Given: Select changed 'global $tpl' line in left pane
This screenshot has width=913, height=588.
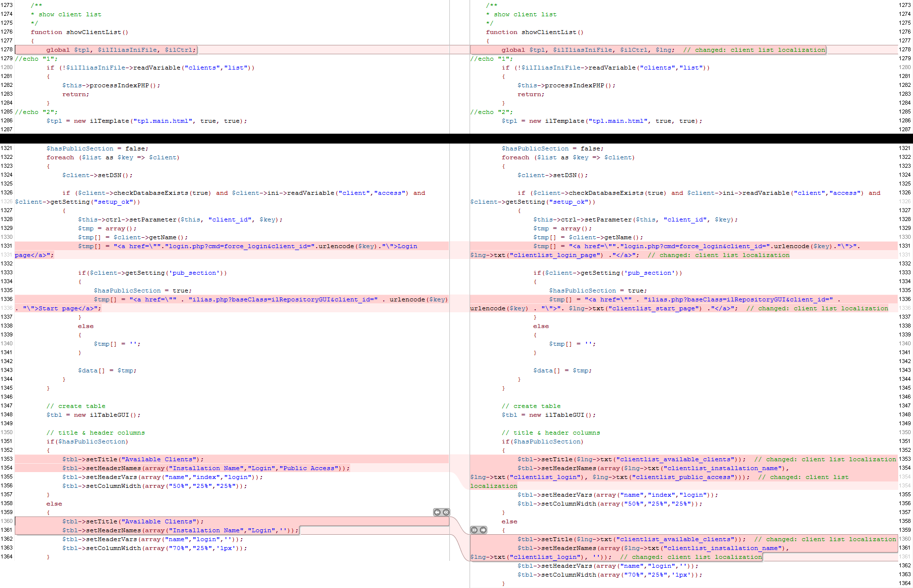Looking at the screenshot, I should tap(121, 50).
